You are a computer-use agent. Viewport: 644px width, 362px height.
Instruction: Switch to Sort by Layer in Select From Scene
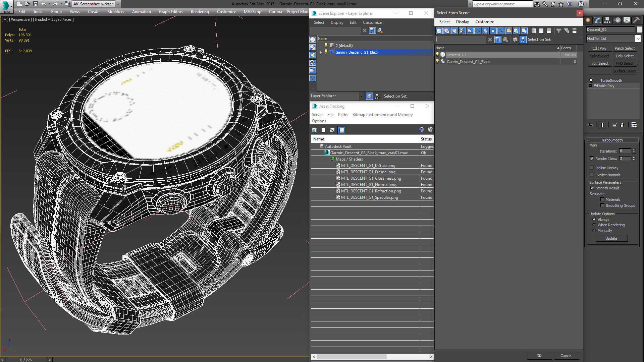[515, 40]
